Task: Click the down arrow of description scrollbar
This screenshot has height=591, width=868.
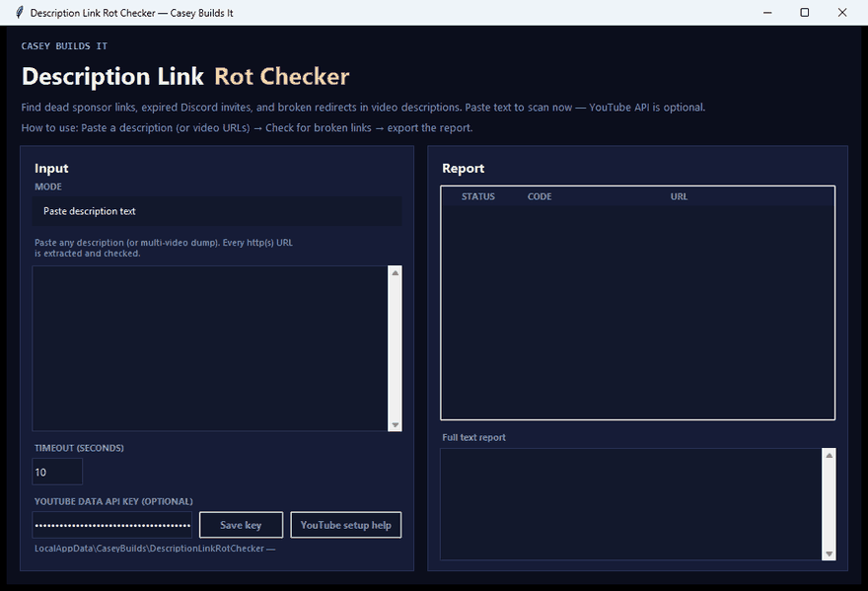Action: click(x=396, y=425)
